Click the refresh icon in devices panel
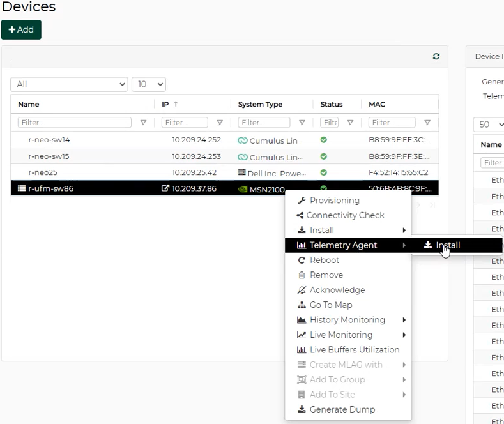 point(436,56)
